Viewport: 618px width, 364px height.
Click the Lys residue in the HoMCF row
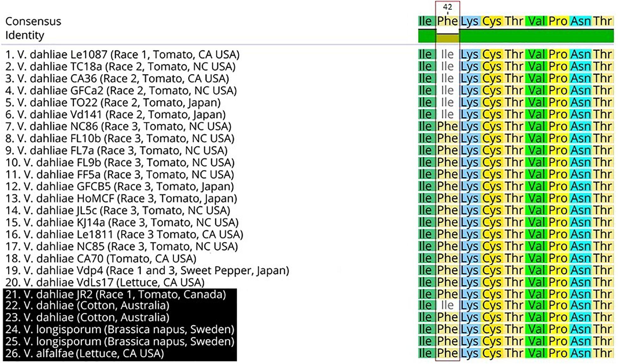pos(470,198)
